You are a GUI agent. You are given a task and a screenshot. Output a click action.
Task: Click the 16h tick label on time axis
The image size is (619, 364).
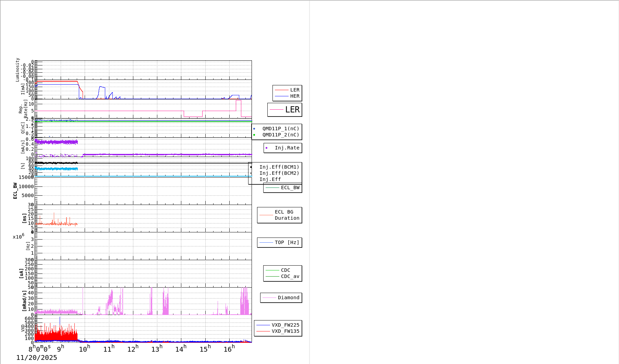point(229,349)
